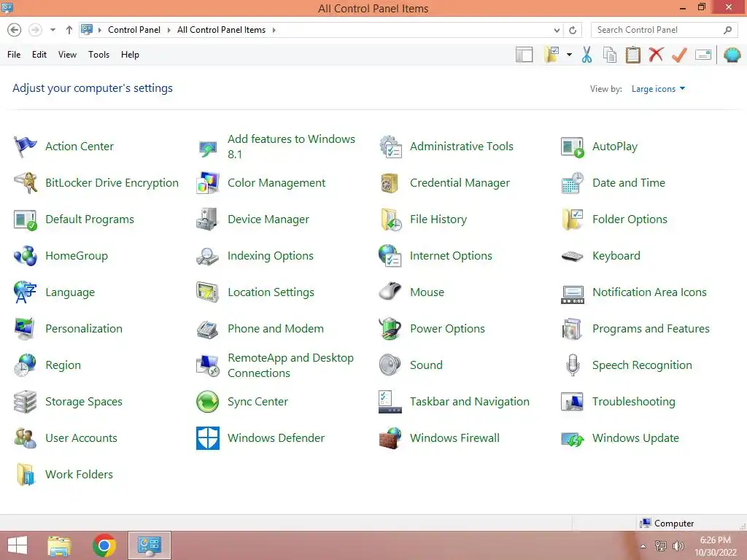Open the Windows Firewall brick wall icon

[390, 438]
